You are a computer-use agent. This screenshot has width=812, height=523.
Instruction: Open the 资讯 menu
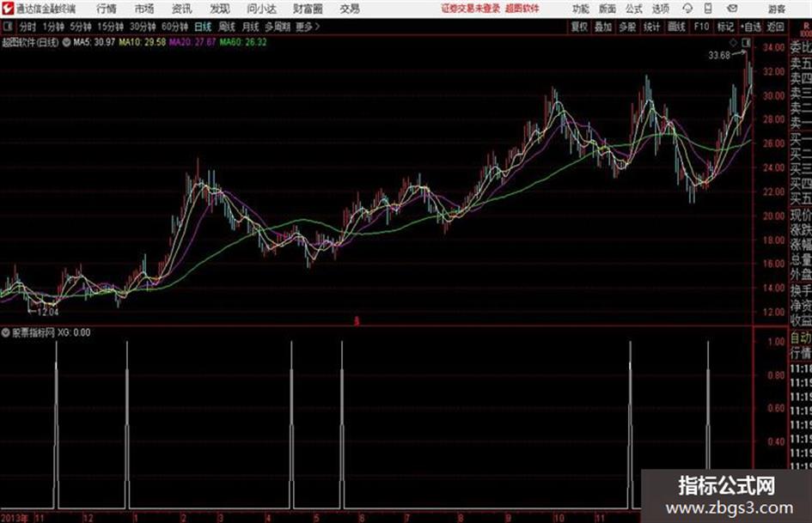(x=182, y=9)
